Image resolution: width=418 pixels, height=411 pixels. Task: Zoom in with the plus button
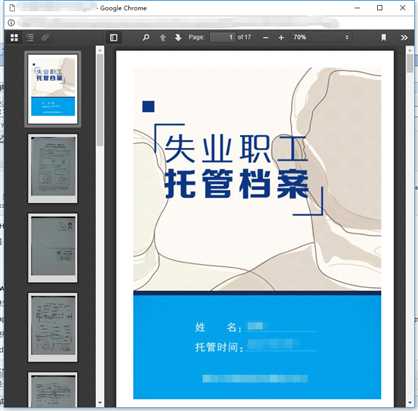tap(281, 38)
